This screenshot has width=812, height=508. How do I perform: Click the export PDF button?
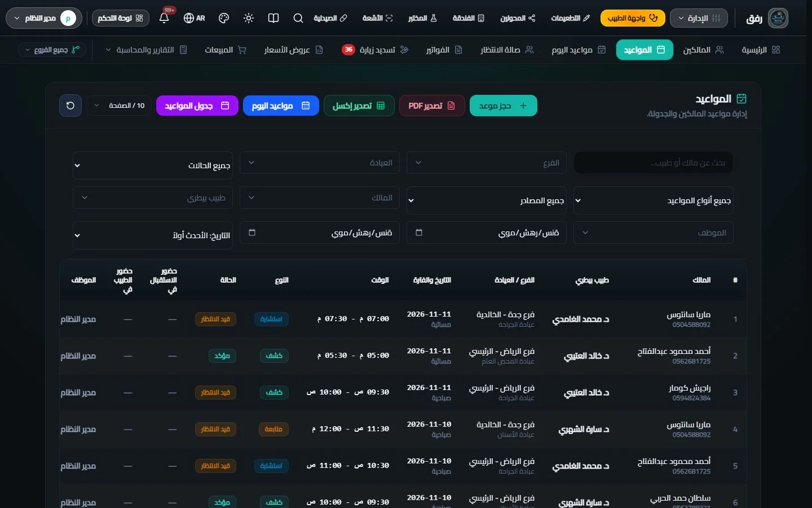(x=432, y=106)
